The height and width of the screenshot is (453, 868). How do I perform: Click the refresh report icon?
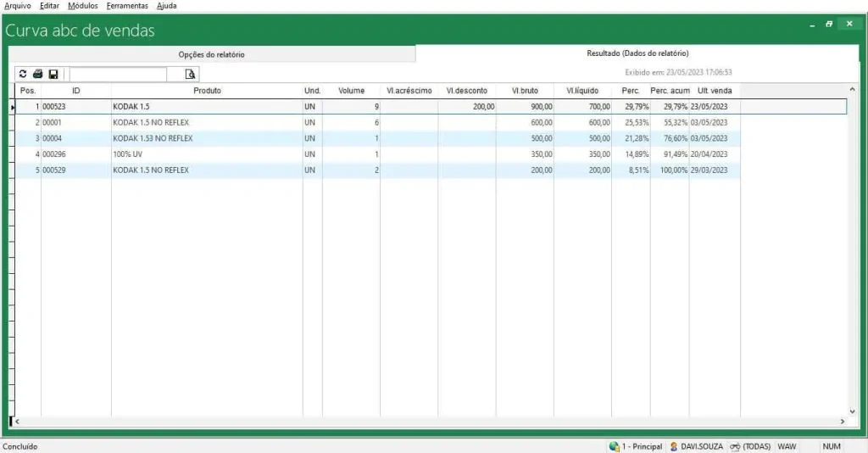[23, 75]
